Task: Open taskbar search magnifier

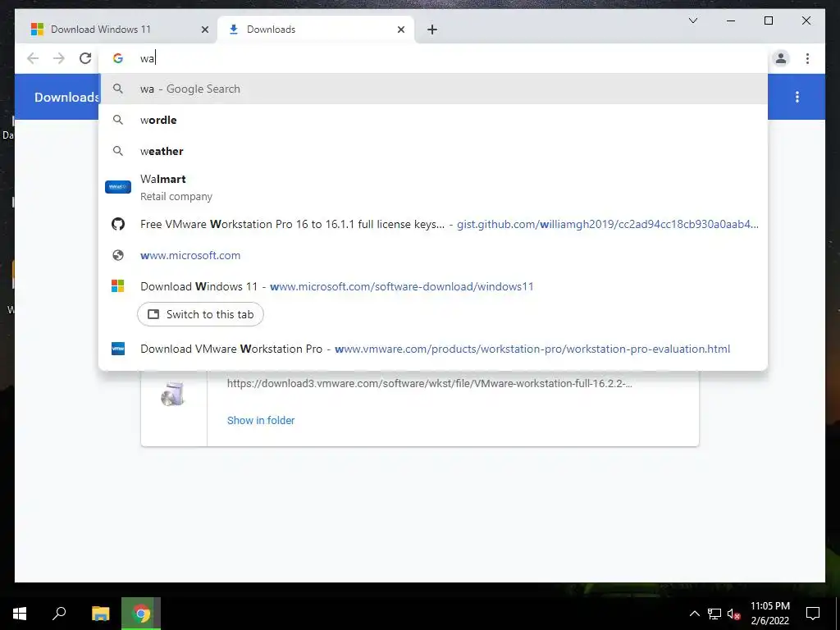Action: click(59, 614)
